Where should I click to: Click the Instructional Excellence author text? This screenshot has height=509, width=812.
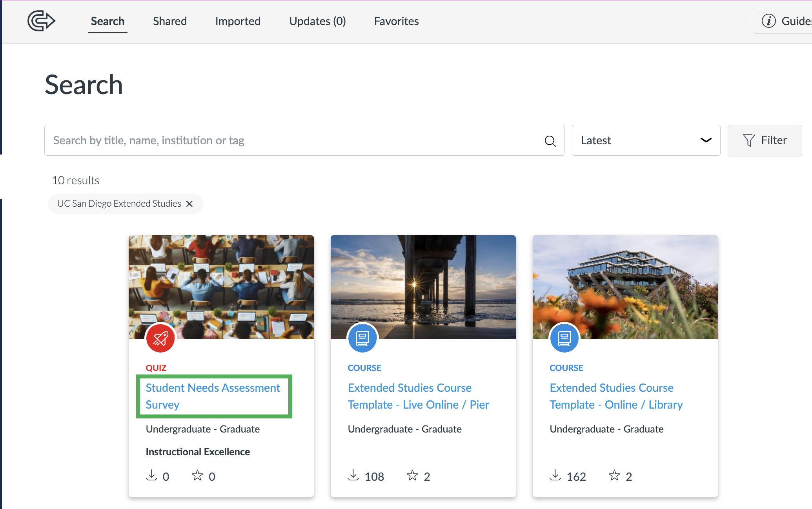click(x=198, y=452)
